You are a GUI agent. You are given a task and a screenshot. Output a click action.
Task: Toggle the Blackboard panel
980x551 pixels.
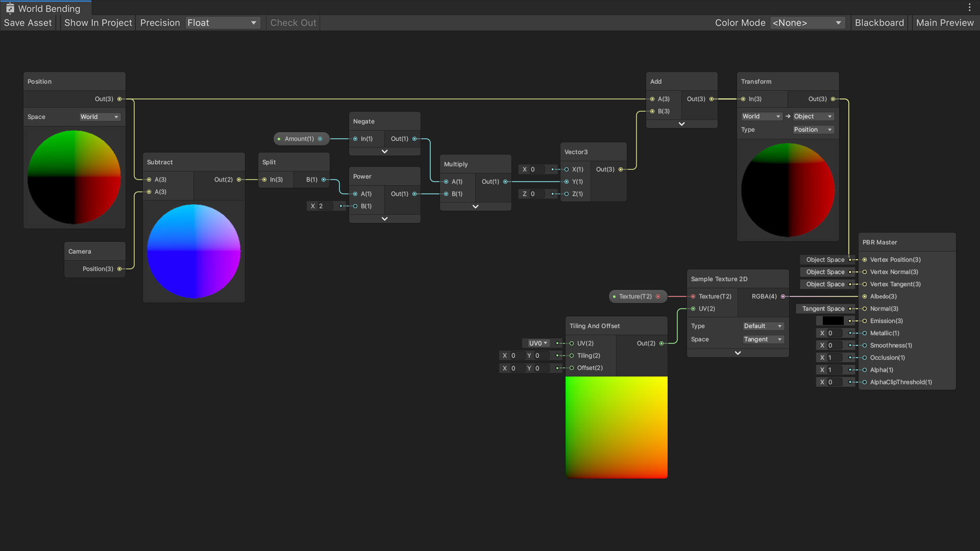click(x=879, y=23)
